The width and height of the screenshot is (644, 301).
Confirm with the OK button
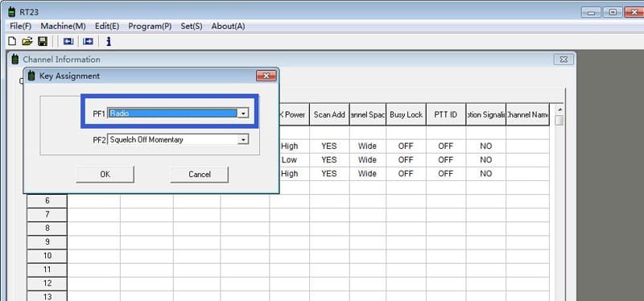point(105,175)
